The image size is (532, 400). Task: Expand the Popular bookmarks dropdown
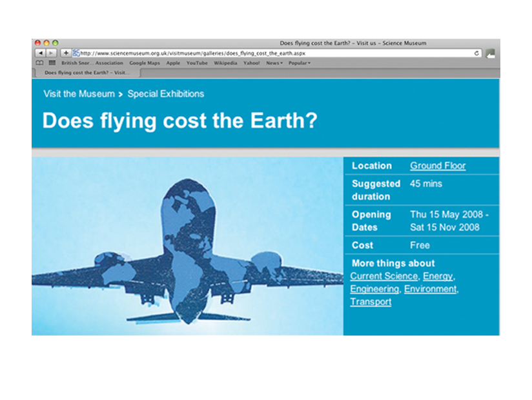[300, 63]
